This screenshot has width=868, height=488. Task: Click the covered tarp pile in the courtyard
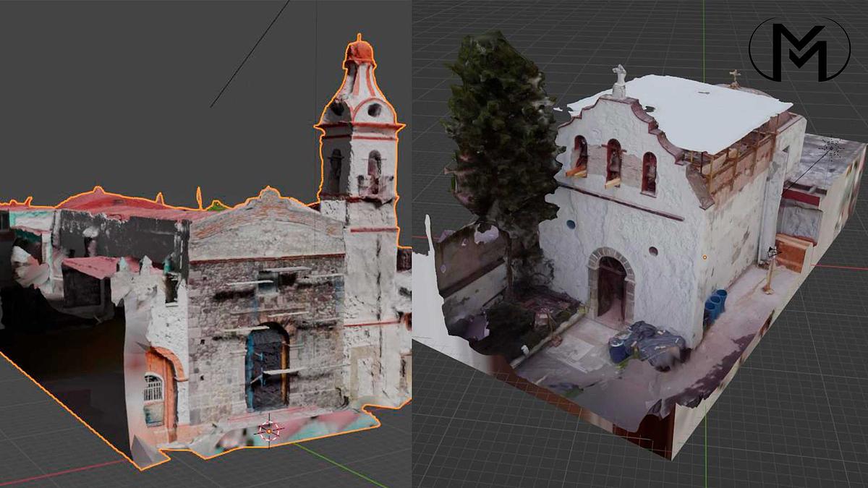646,341
